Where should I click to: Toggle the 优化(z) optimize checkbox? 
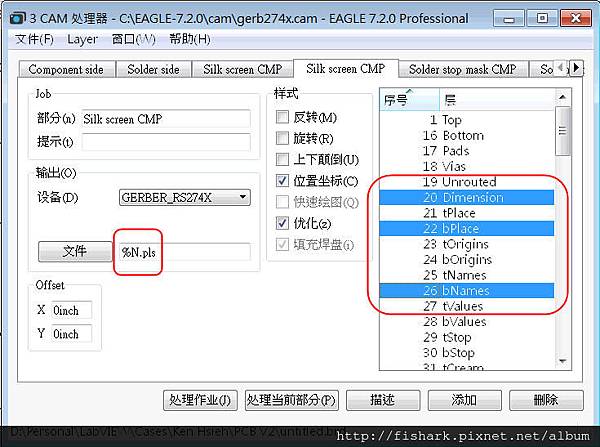click(282, 223)
